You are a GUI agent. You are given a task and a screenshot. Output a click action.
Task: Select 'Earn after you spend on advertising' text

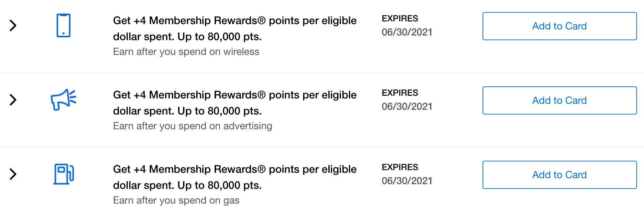tap(193, 126)
